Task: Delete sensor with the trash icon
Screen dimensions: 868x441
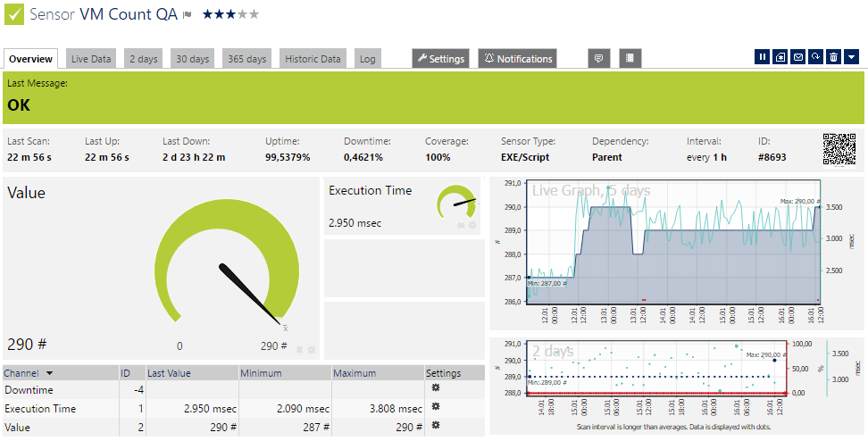Action: tap(833, 57)
